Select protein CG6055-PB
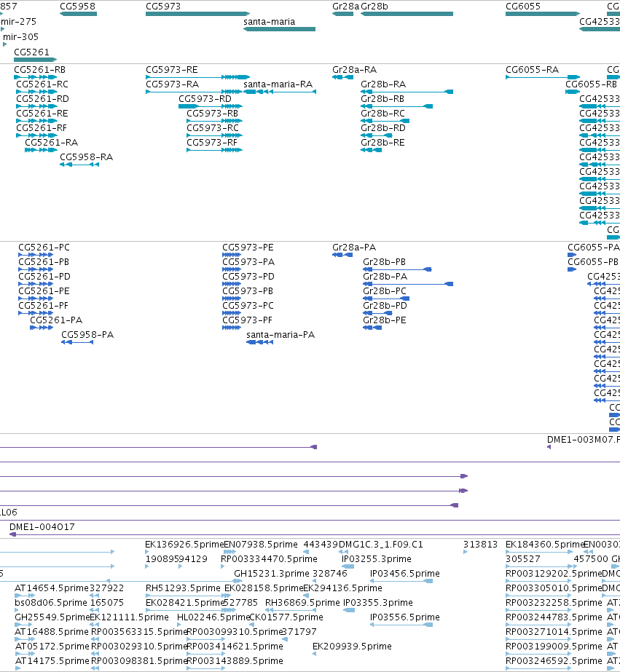Viewport: 620px width, 672px height. coord(593,262)
